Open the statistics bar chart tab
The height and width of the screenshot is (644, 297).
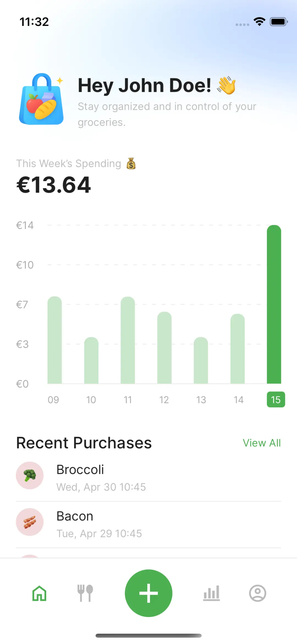pyautogui.click(x=211, y=593)
